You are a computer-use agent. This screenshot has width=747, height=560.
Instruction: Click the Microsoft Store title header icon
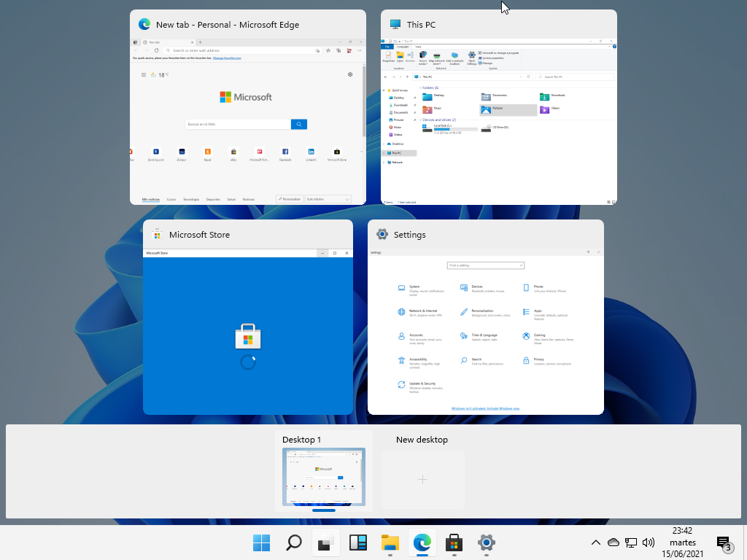157,234
